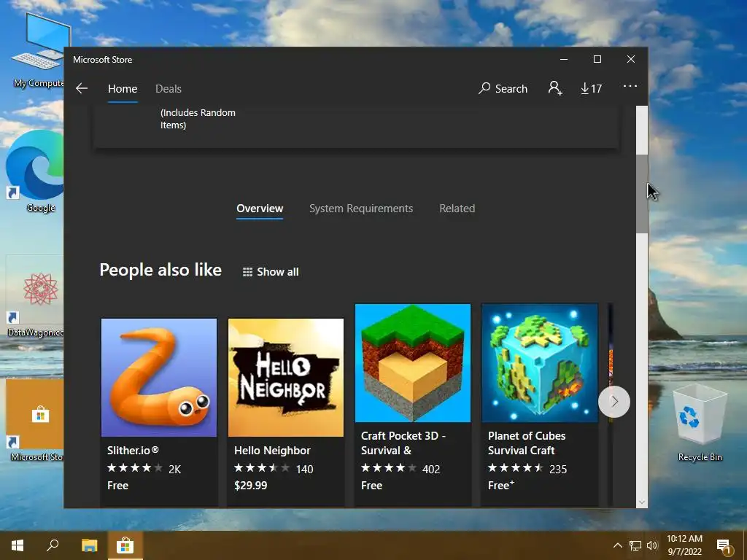Click the scrollbar down arrow
This screenshot has width=747, height=560.
642,502
